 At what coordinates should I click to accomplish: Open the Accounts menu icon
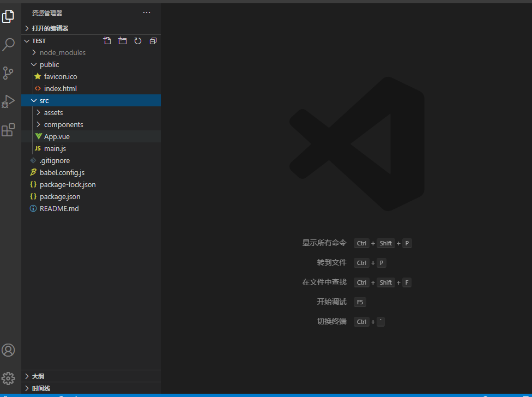point(8,350)
